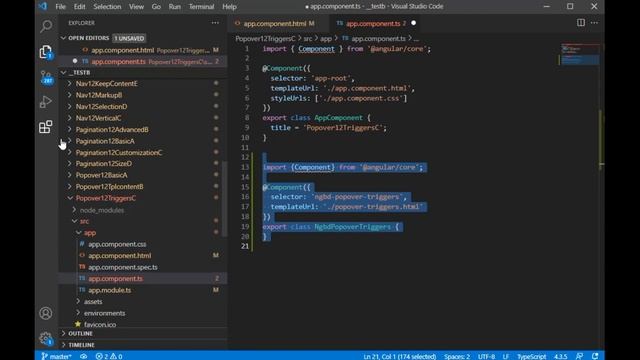The image size is (640, 360).
Task: Change end of line sequence LF
Action: pos(506,356)
